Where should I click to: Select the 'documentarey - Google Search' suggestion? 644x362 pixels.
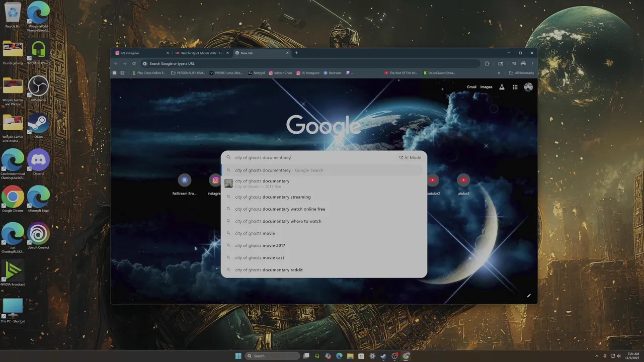pyautogui.click(x=324, y=170)
